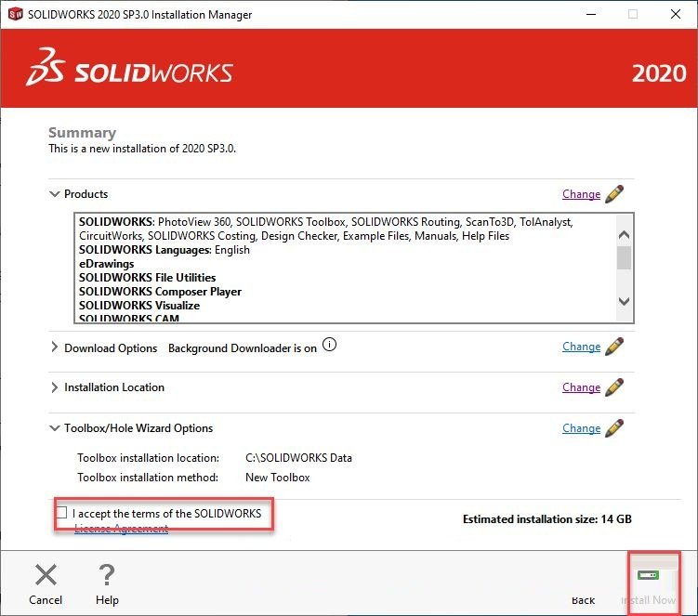The image size is (698, 616).
Task: Select eDrawings in the products list
Action: tap(106, 264)
